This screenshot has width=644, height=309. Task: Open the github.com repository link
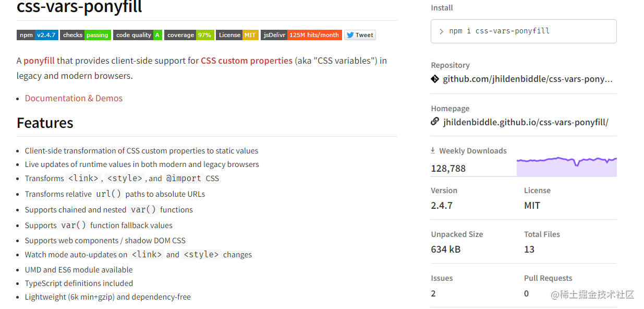tap(527, 79)
